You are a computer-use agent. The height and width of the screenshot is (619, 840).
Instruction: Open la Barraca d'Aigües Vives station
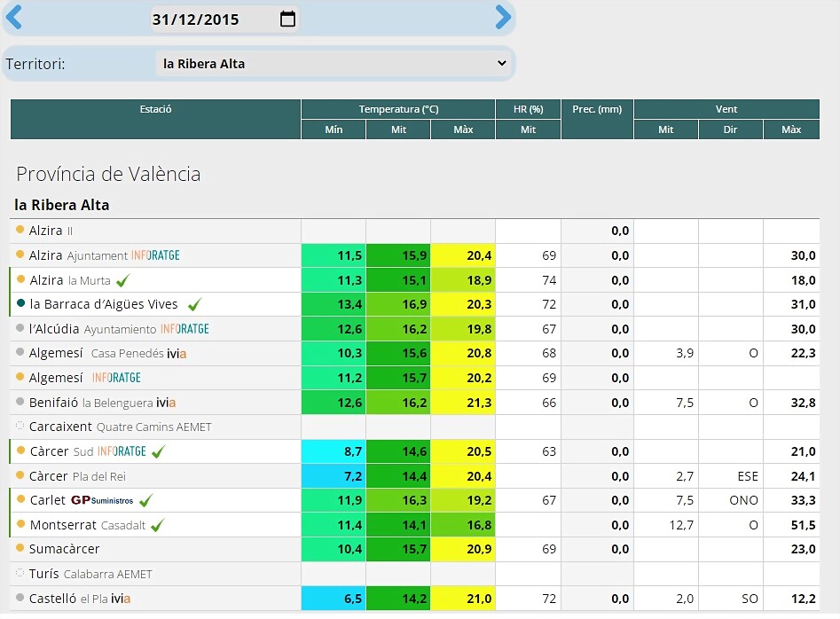coord(104,304)
